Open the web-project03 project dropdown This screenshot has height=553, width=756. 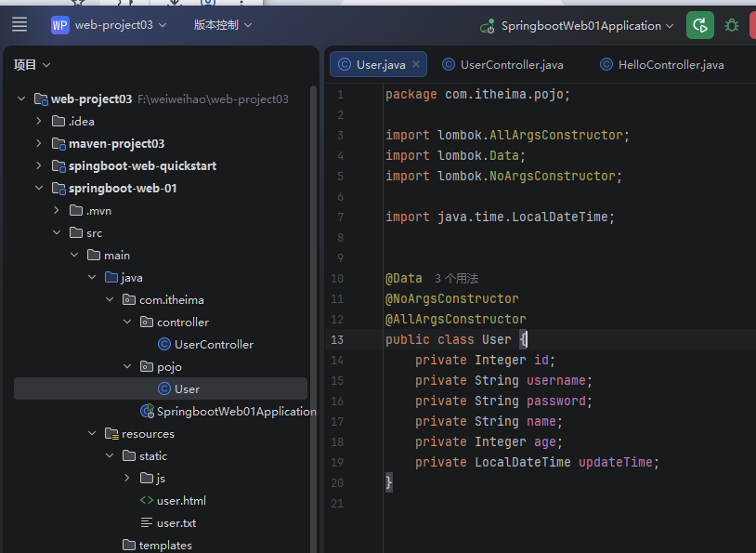(x=121, y=25)
